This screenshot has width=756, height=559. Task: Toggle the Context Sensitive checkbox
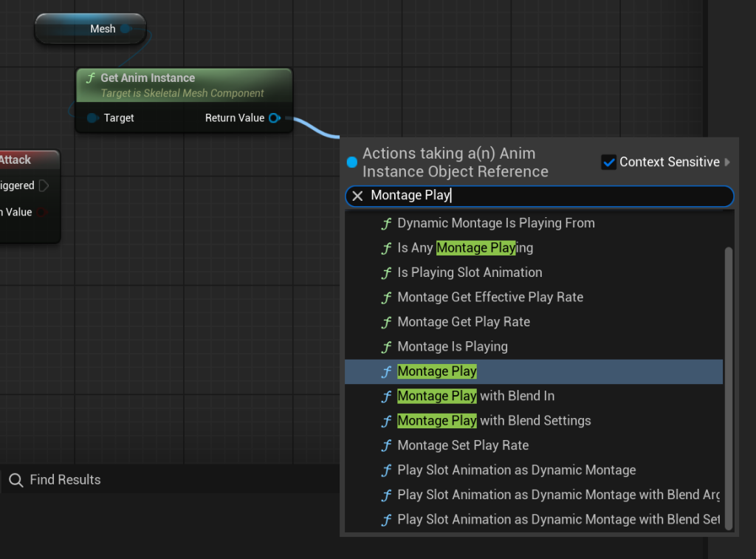click(608, 162)
